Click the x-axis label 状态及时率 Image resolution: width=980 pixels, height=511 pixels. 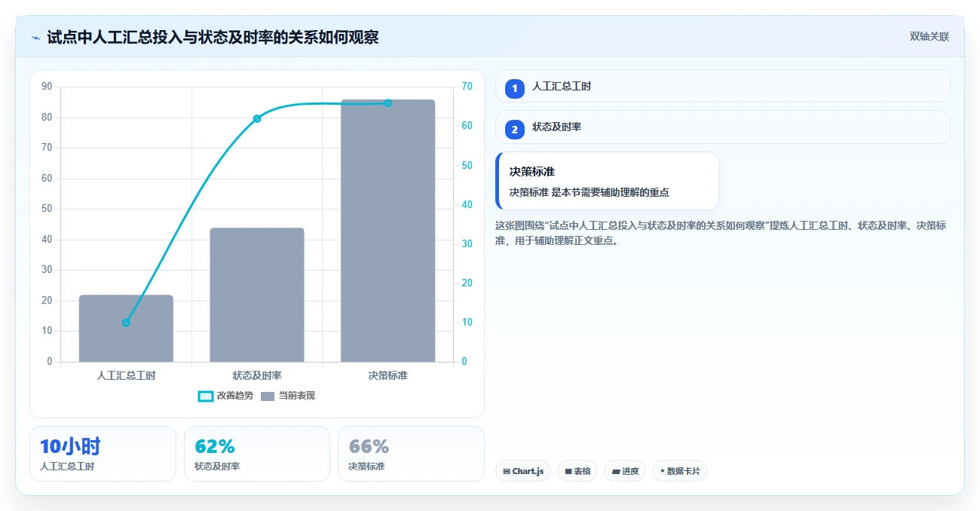[257, 375]
